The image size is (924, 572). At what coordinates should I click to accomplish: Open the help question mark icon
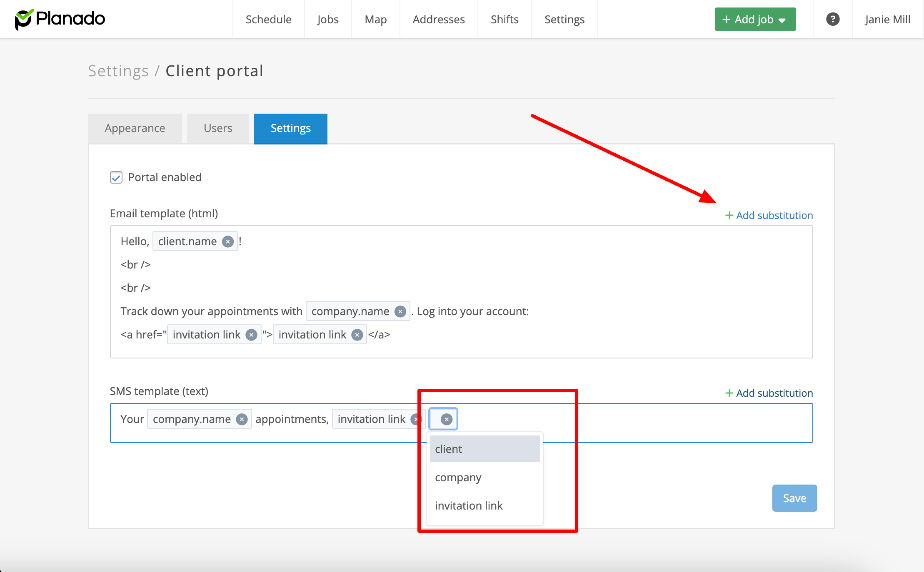[832, 19]
